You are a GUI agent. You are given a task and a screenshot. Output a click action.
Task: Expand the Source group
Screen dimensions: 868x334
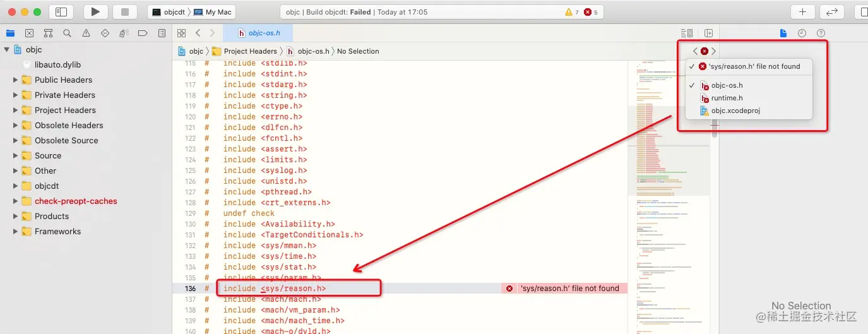tap(15, 155)
